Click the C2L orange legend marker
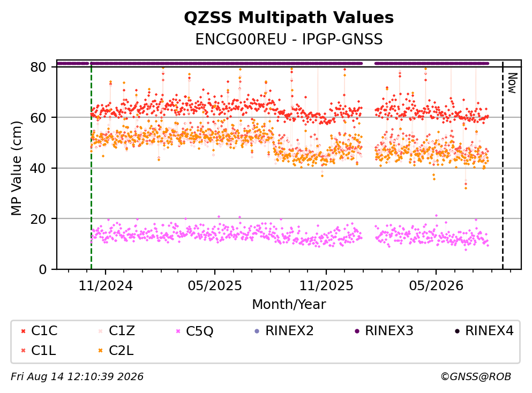Screen dimensions: 532x393 (101, 351)
